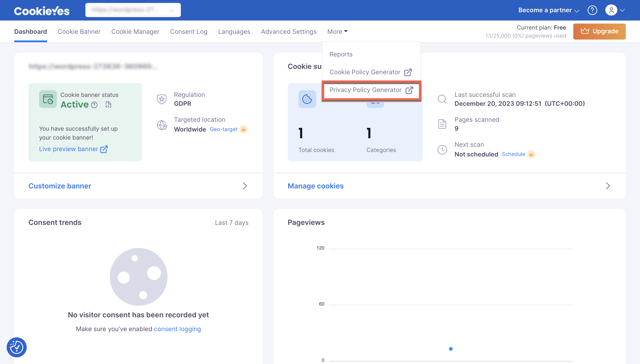
Task: Click the empty consent trends cookie illustration
Action: [138, 277]
